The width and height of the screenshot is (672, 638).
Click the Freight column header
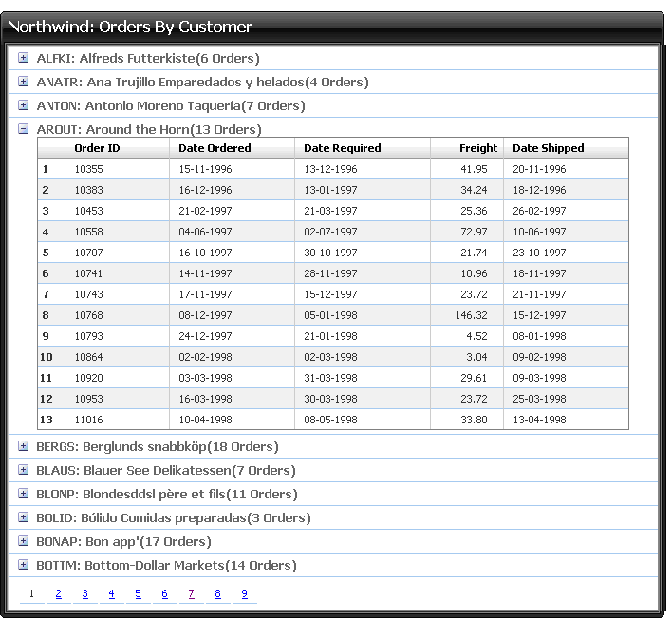pyautogui.click(x=477, y=148)
